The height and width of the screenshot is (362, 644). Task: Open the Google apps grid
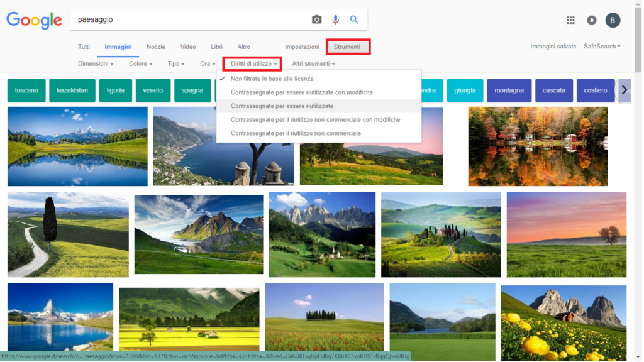click(x=570, y=20)
